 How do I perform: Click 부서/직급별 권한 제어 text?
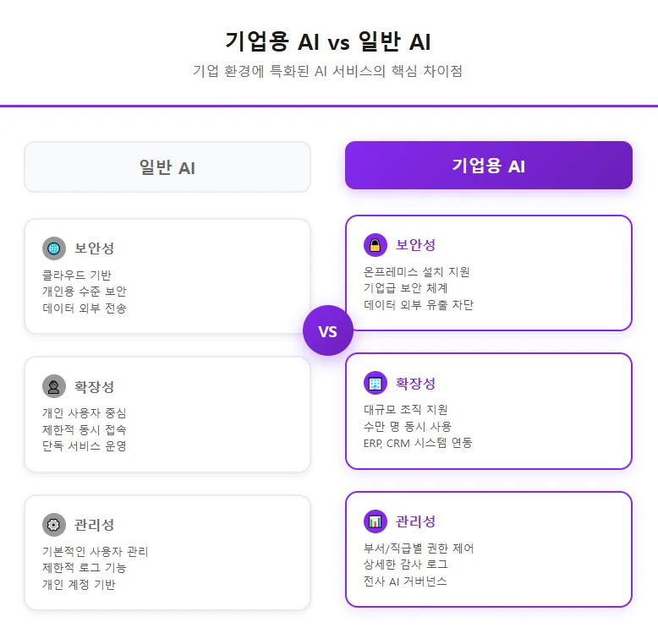click(x=419, y=548)
